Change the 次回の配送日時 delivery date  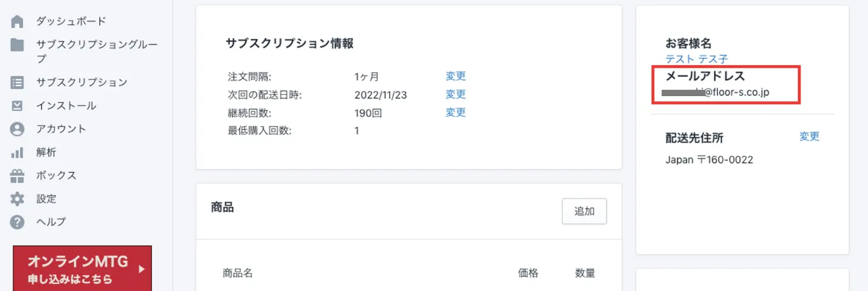[455, 94]
